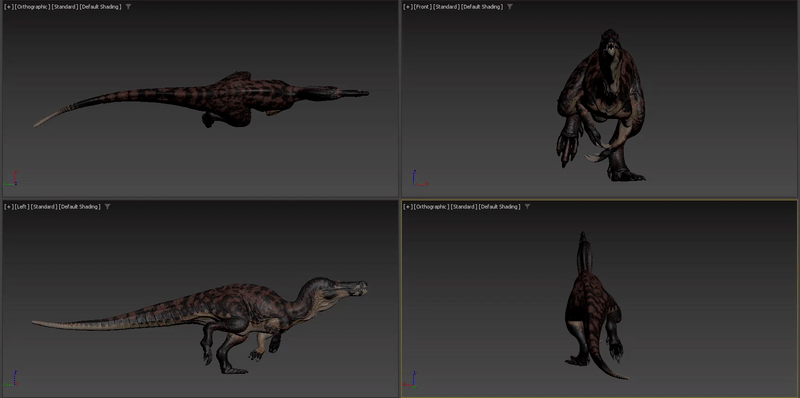
Task: Open the [+] menu in the Left viewport
Action: pos(8,207)
